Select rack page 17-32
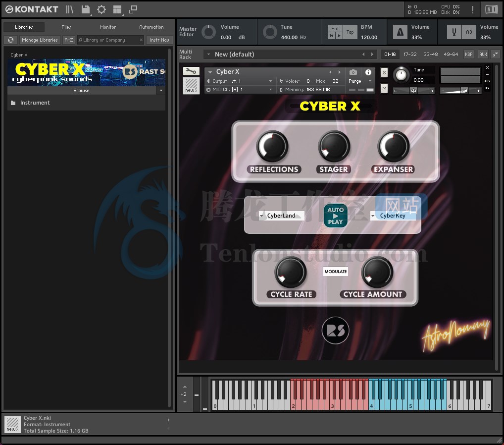 pos(410,55)
